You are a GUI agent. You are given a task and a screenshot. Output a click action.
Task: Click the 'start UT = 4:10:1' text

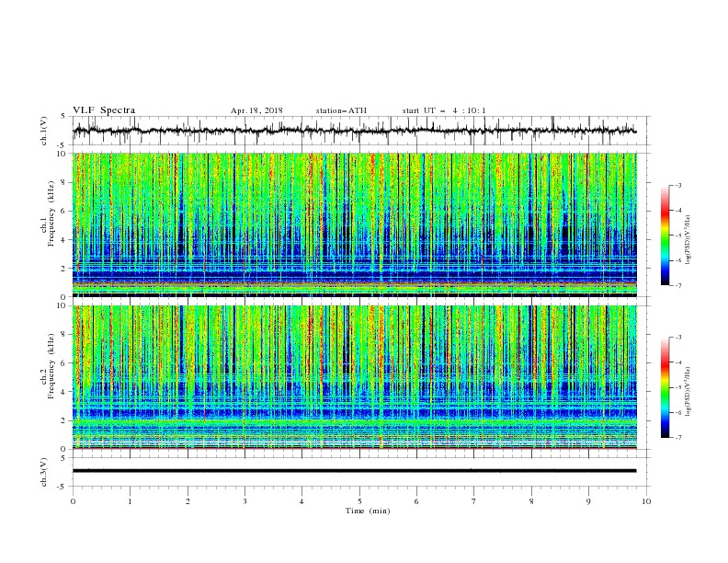[x=444, y=110]
